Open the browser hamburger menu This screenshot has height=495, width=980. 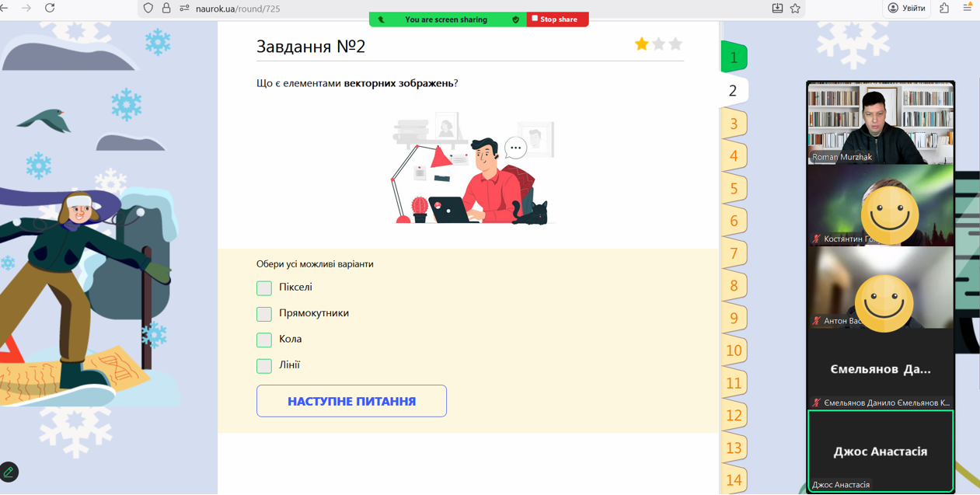(x=968, y=8)
